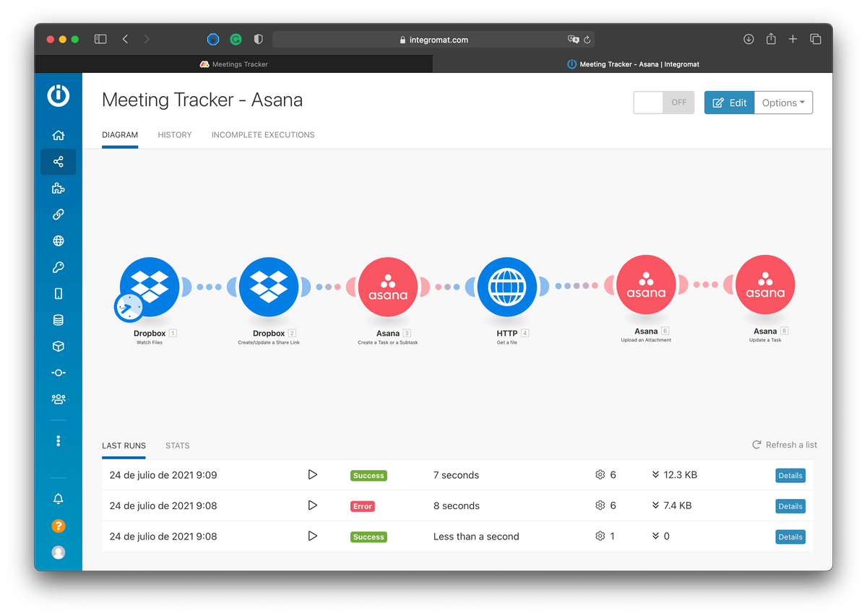Open More options dots in sidebar

(59, 441)
